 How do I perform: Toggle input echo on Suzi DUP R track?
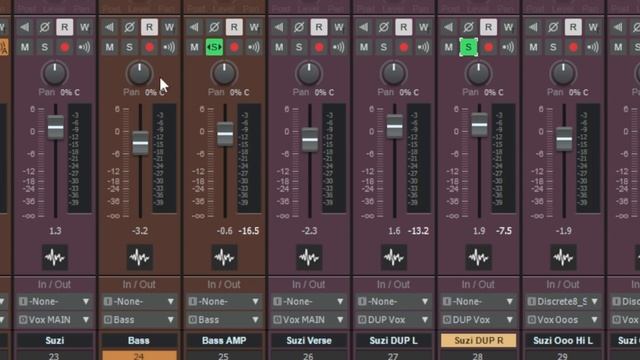pyautogui.click(x=508, y=47)
